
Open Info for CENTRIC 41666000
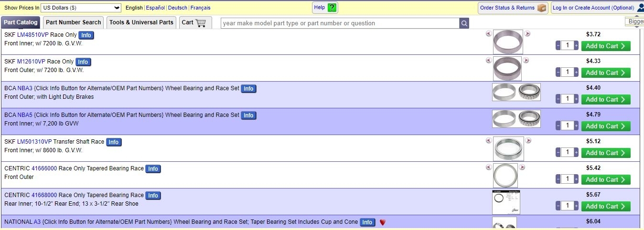(153, 169)
